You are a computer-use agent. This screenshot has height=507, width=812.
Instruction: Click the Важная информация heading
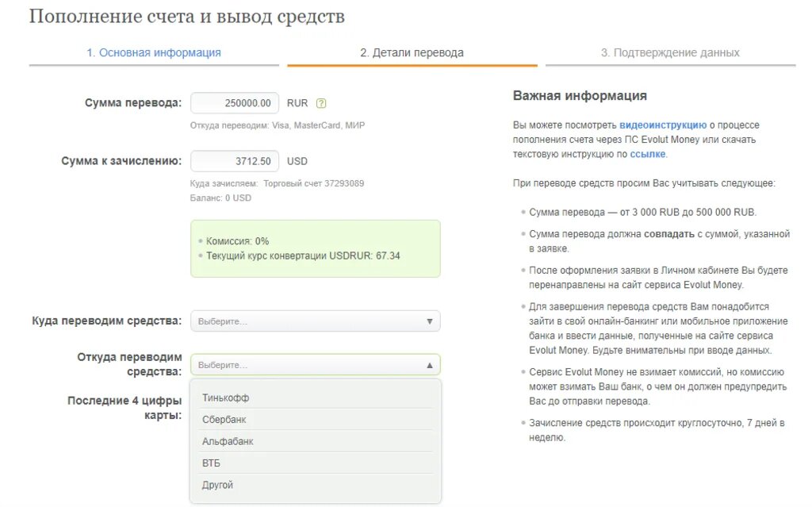coord(580,95)
